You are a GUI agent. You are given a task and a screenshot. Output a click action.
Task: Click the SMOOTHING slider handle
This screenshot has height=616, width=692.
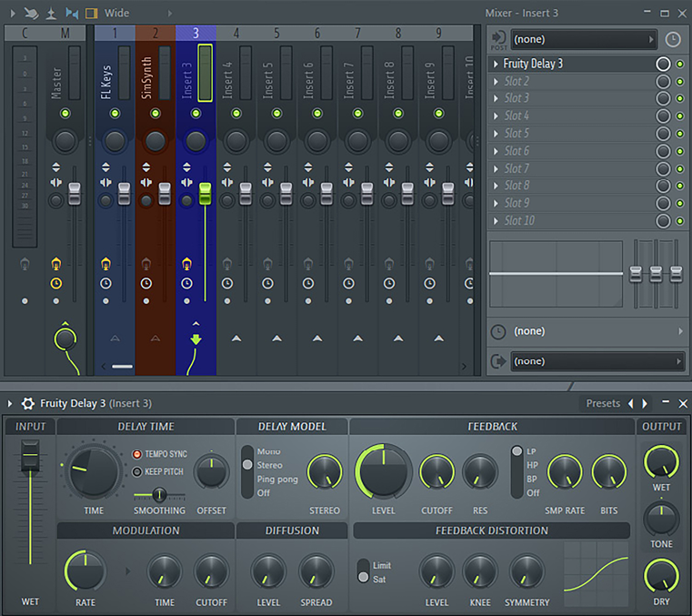[159, 495]
